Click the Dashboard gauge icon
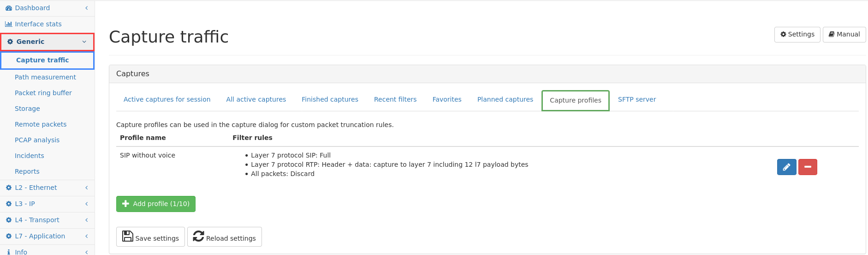 click(x=8, y=8)
